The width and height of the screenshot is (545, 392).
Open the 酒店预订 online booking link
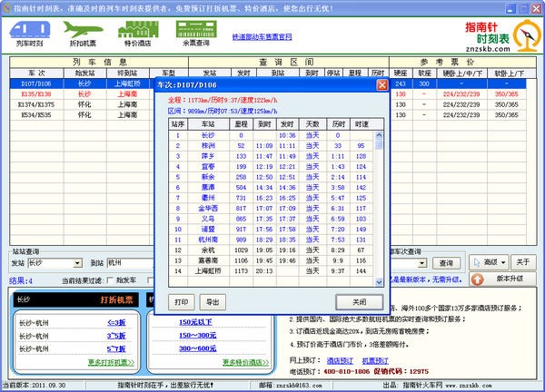[340, 361]
